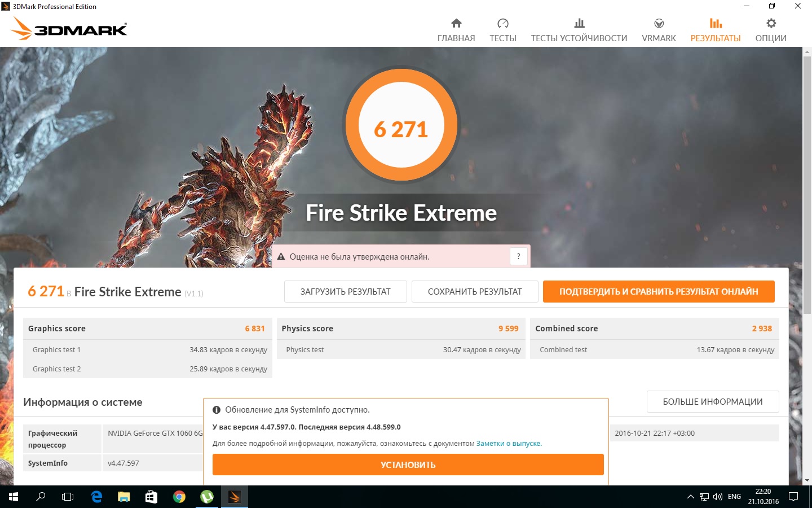Click the orange УСТАНОВИТЬ button
Image resolution: width=812 pixels, height=508 pixels.
click(x=408, y=465)
